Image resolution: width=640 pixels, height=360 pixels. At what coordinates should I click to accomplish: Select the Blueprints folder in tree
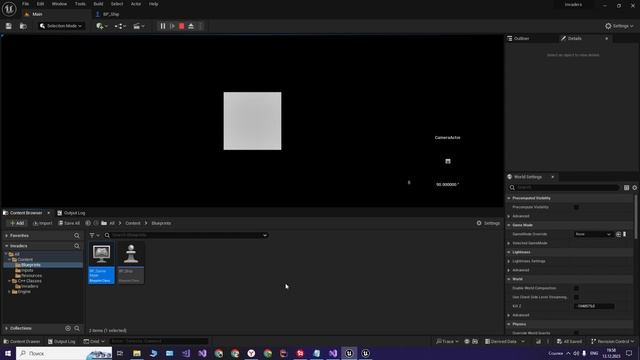31,265
